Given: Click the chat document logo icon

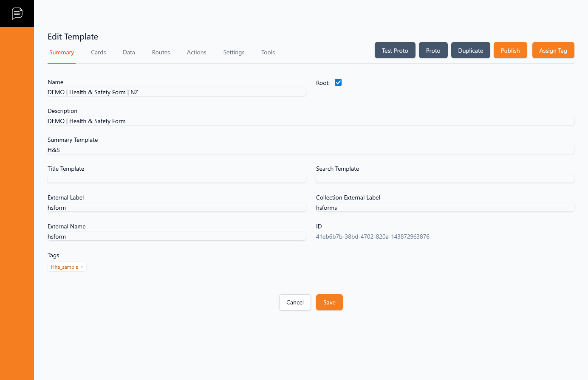Looking at the screenshot, I should point(17,14).
